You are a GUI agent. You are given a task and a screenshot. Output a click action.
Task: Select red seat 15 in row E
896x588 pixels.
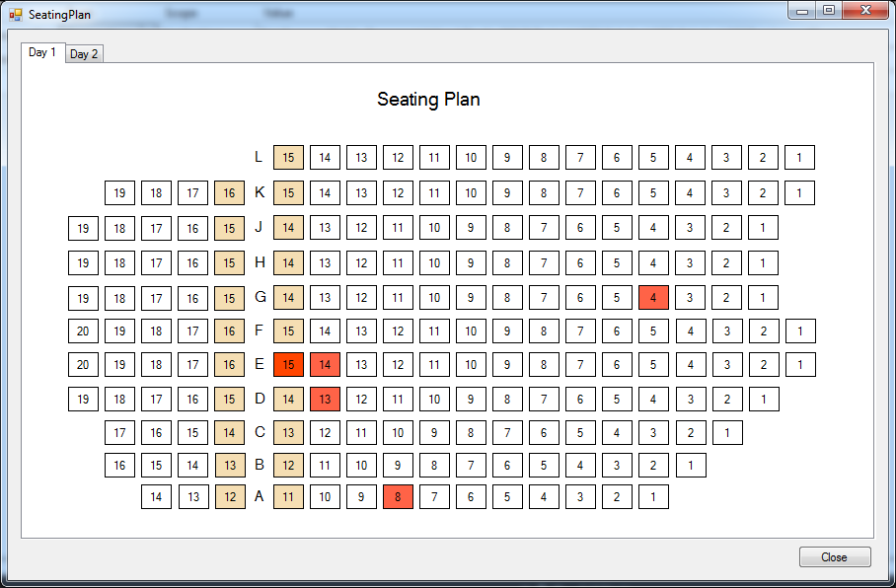tap(288, 365)
